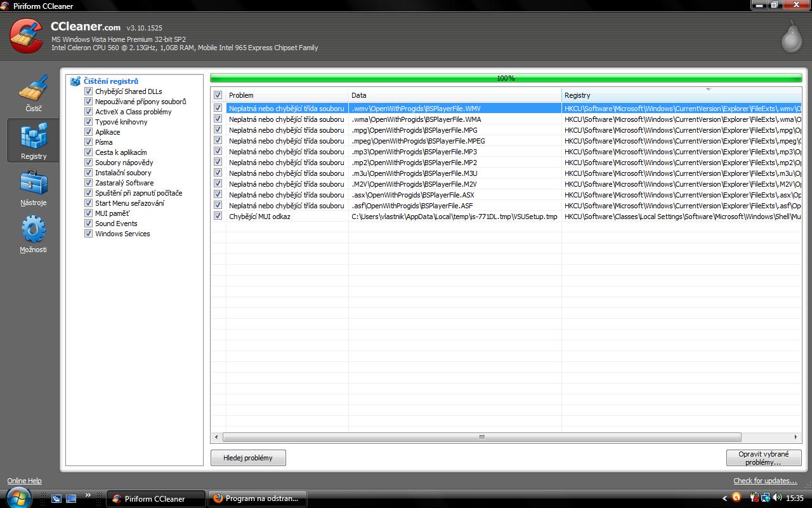The width and height of the screenshot is (812, 508).
Task: Toggle the Instalační soubory checkbox
Action: point(89,173)
